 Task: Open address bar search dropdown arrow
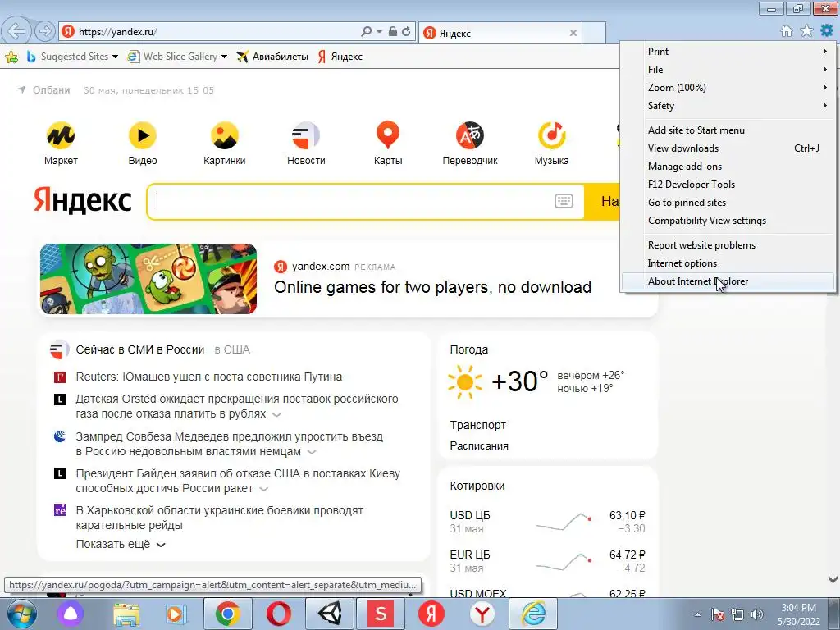pyautogui.click(x=379, y=32)
